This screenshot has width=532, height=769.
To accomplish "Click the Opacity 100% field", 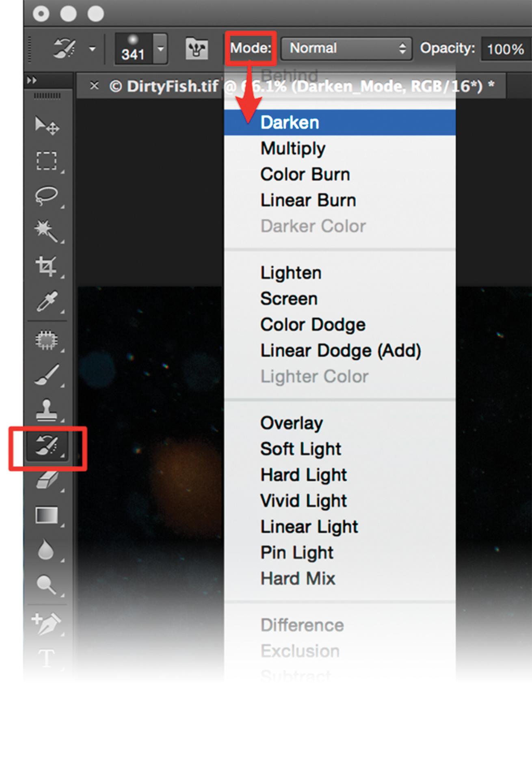I will (505, 49).
